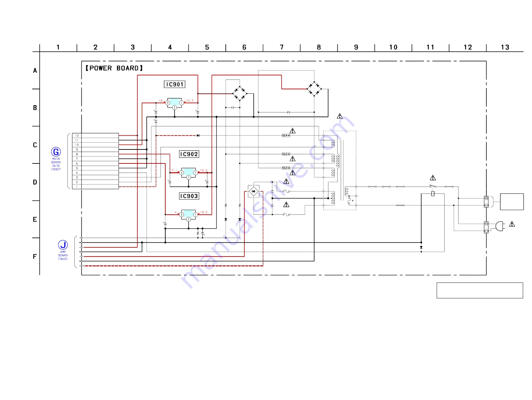Click the 13.2 voltage value at IC902
Viewport: 532px width, 400px height.
click(x=204, y=170)
